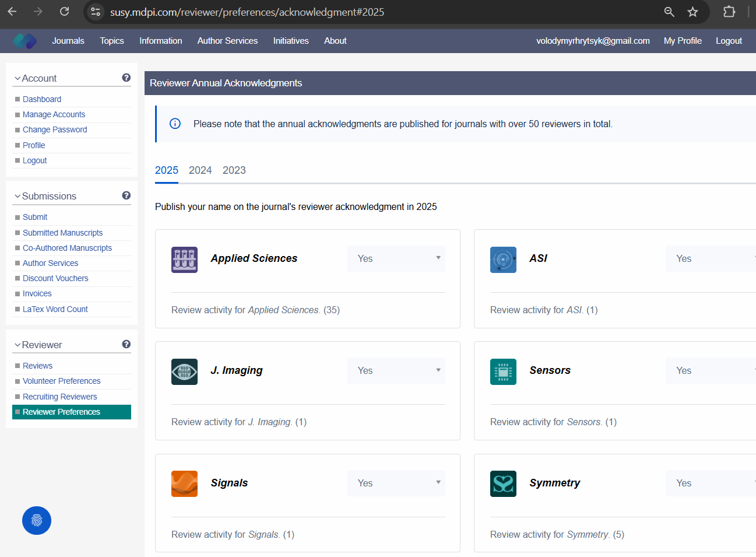Open the Signals acknowledgment dropdown
The image size is (756, 557).
pos(396,483)
